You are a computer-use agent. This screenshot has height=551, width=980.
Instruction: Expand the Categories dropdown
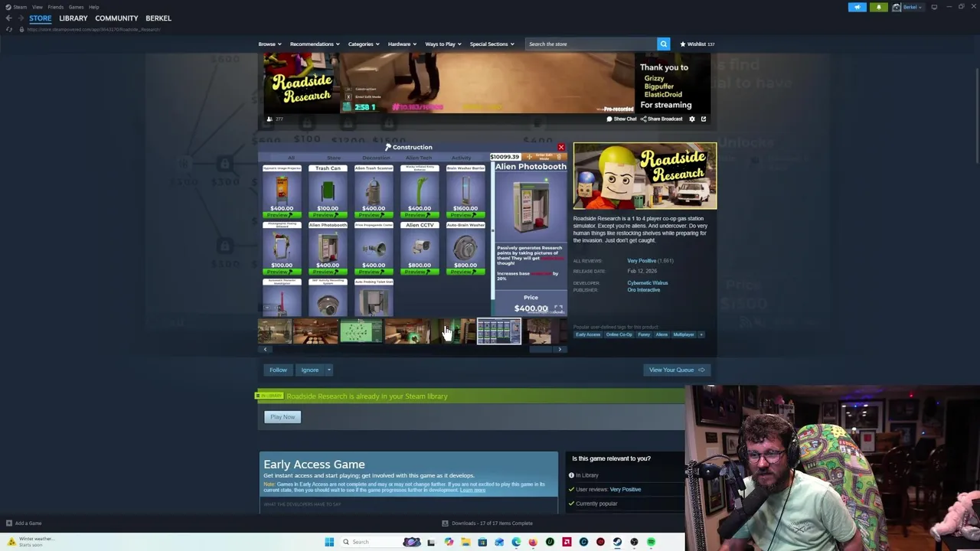tap(364, 44)
